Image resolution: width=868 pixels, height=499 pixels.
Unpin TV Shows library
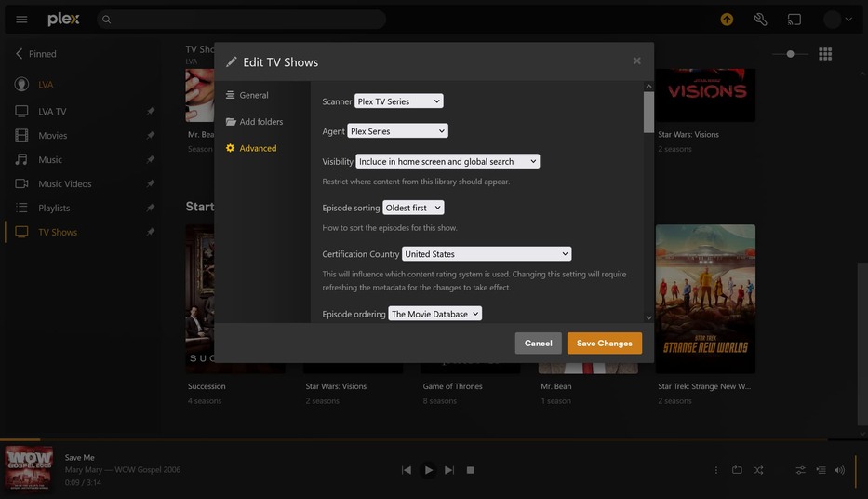tap(150, 232)
